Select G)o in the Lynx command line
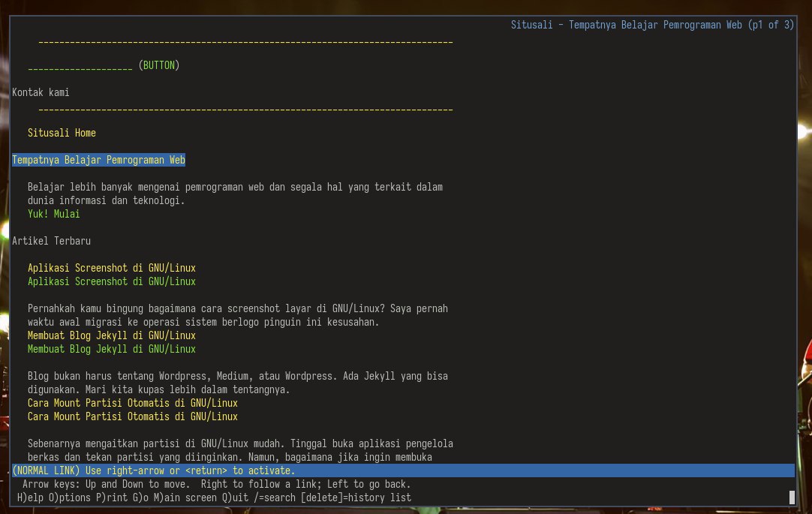Image resolution: width=812 pixels, height=514 pixels. coord(140,497)
